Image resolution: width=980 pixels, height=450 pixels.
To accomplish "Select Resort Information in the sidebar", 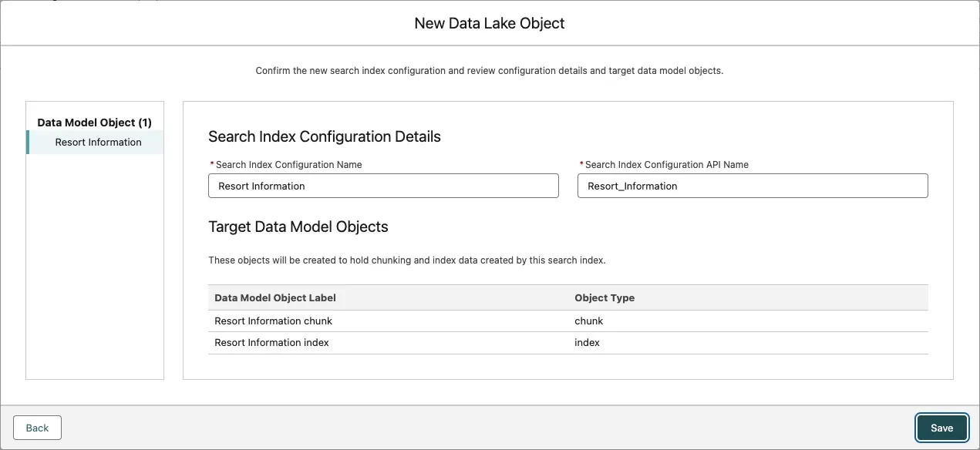I will pos(98,143).
